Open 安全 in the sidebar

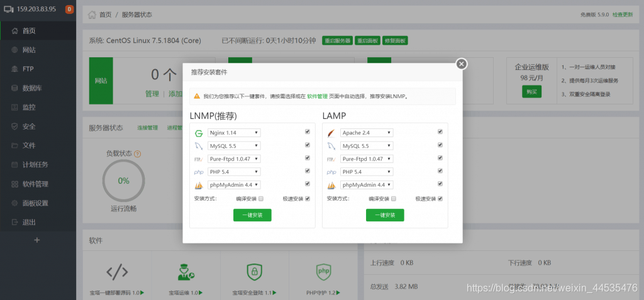(x=38, y=126)
